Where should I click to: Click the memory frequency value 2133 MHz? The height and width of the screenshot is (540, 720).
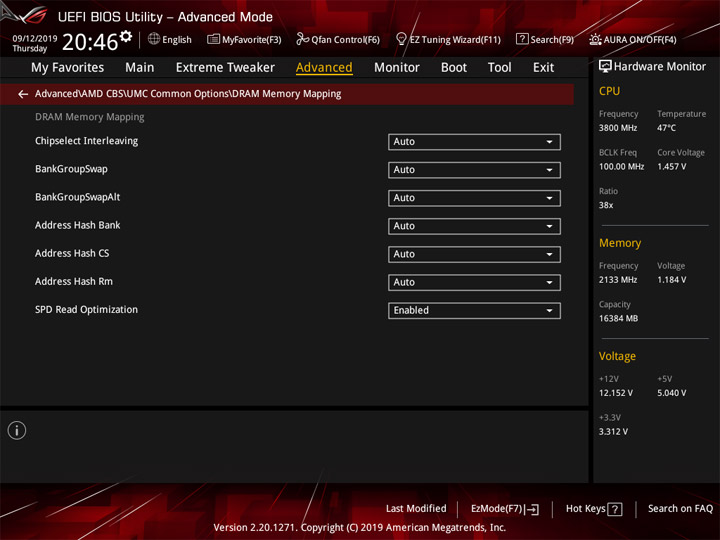[x=618, y=280]
